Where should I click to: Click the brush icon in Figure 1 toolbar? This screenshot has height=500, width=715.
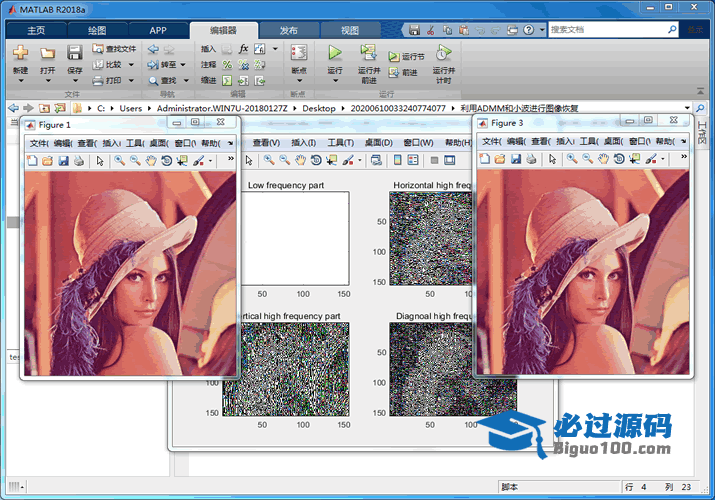[x=198, y=160]
